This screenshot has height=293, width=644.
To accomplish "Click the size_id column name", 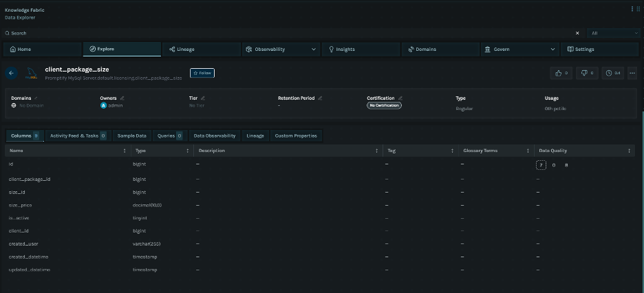I will tap(17, 192).
